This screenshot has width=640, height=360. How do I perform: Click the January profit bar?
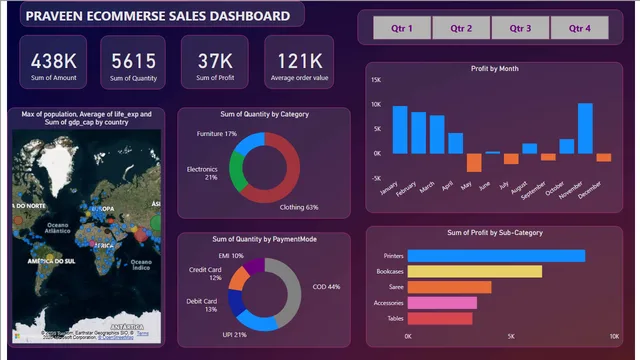click(400, 130)
